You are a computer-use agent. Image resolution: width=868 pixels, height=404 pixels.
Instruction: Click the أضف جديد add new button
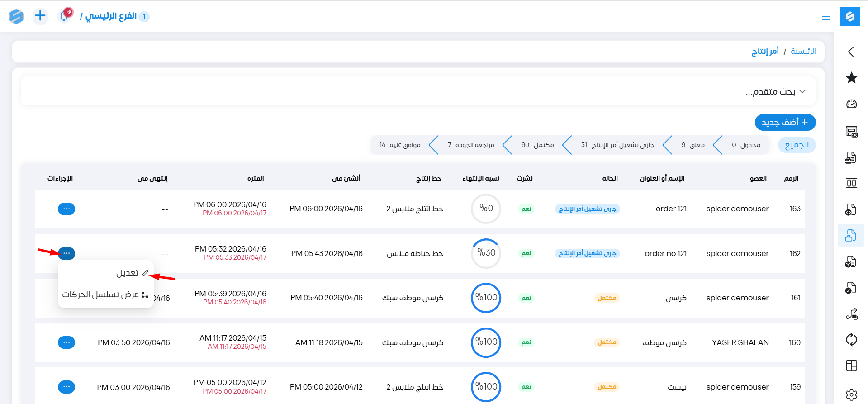click(785, 123)
